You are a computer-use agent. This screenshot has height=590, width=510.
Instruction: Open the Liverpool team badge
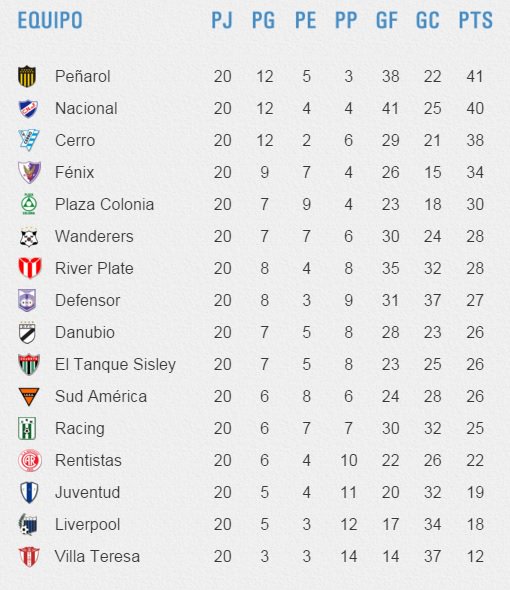28,524
